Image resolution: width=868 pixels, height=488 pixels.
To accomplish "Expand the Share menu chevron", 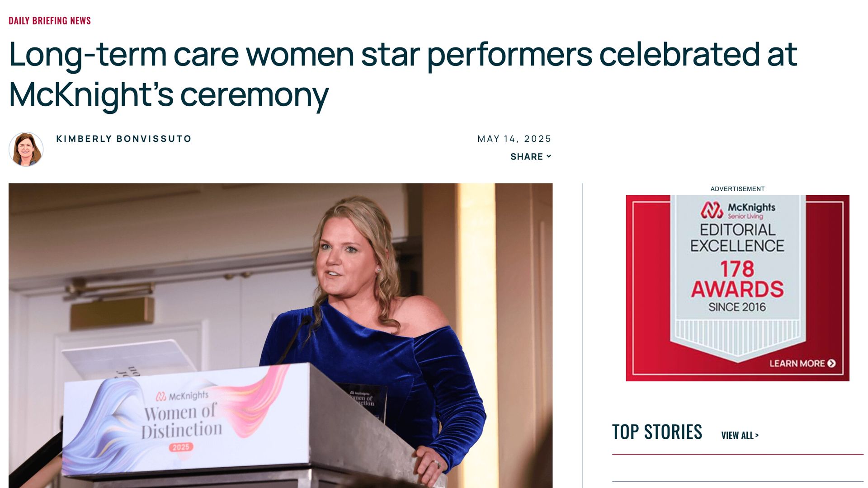I will point(549,156).
